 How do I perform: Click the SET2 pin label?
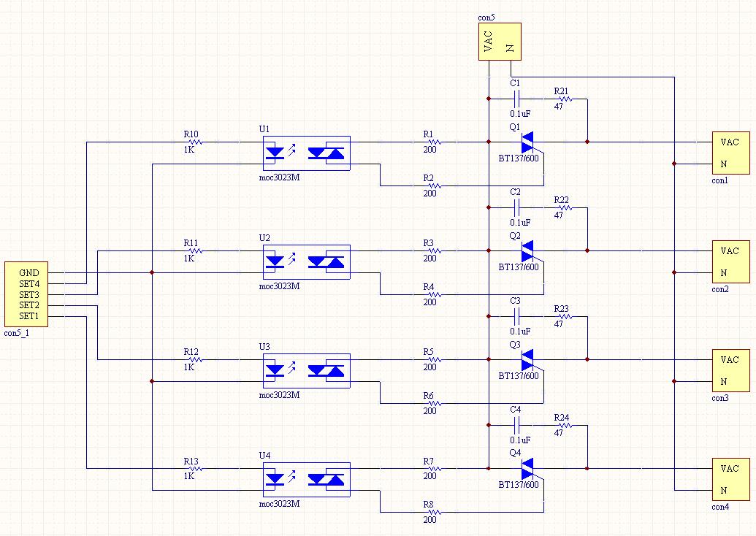(29, 305)
